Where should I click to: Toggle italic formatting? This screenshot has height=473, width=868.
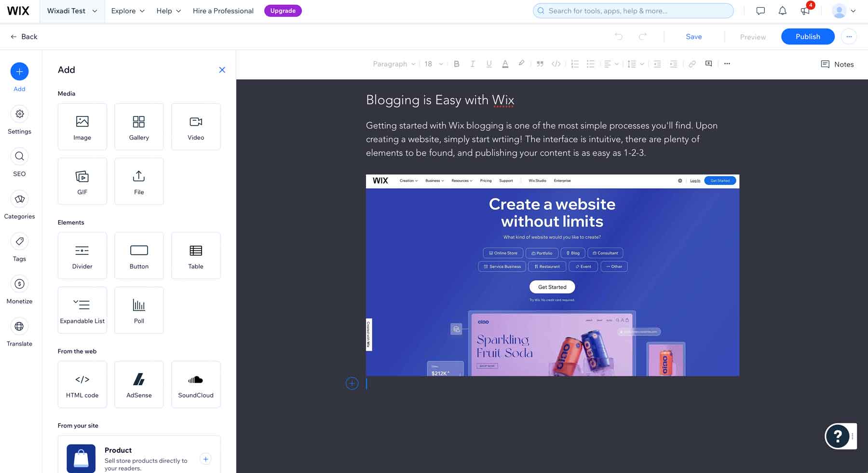tap(473, 63)
